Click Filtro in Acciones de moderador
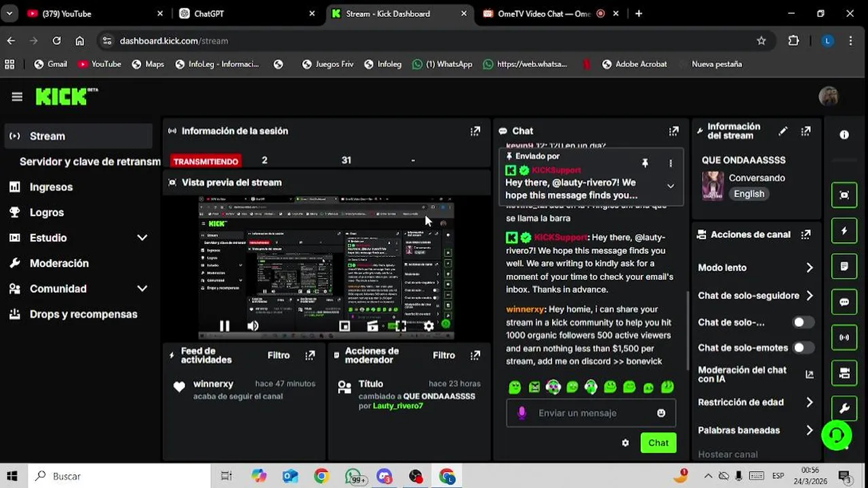The image size is (868, 488). (x=444, y=355)
